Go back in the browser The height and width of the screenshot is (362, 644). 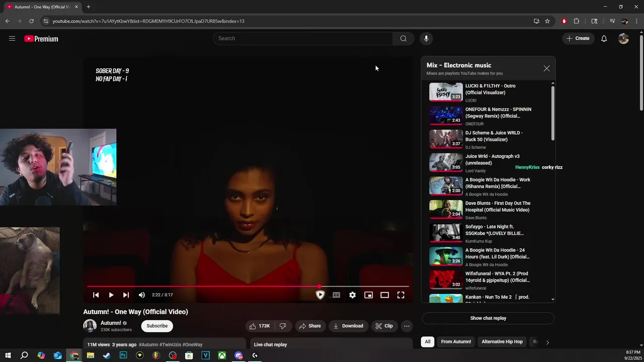click(7, 21)
